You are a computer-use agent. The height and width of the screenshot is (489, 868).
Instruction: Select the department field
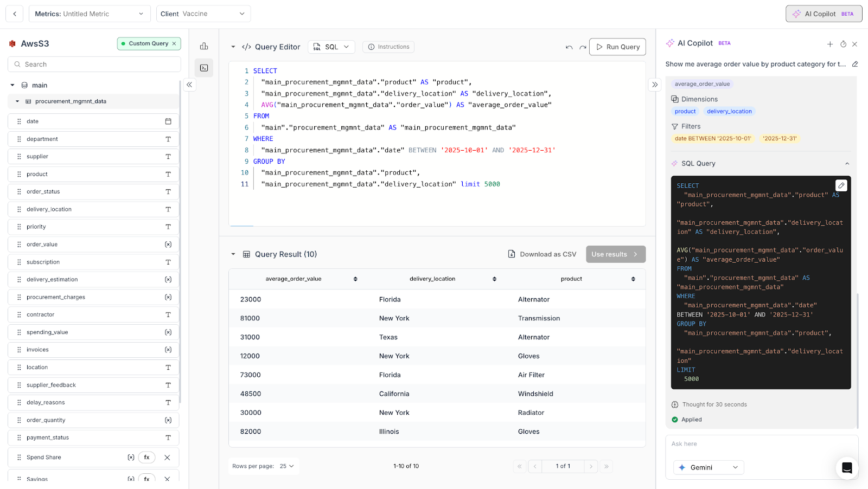click(x=93, y=139)
